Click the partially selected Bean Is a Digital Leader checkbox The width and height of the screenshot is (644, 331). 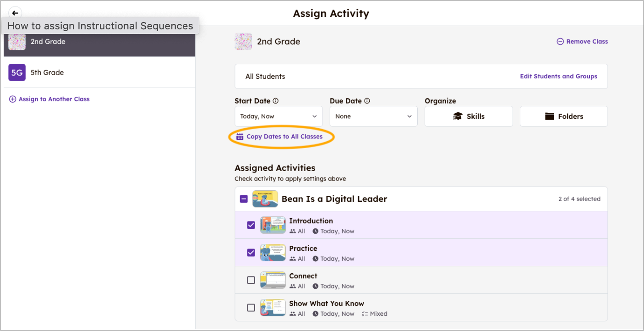[244, 199]
